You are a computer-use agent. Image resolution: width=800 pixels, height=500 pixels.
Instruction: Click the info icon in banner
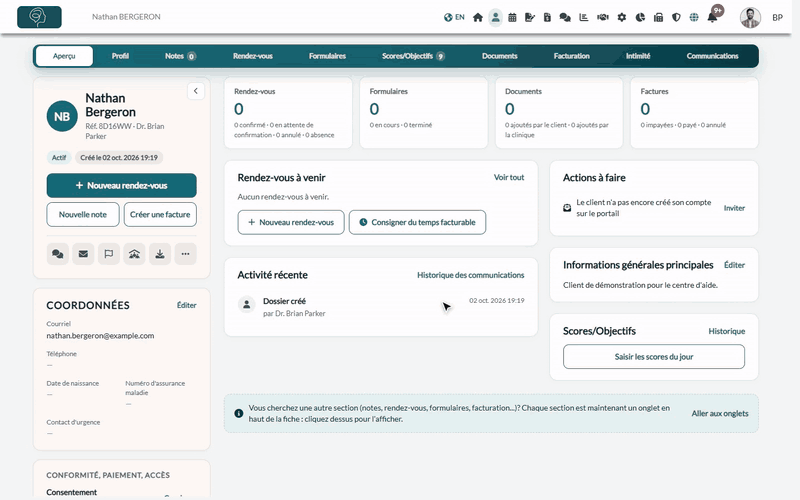238,413
